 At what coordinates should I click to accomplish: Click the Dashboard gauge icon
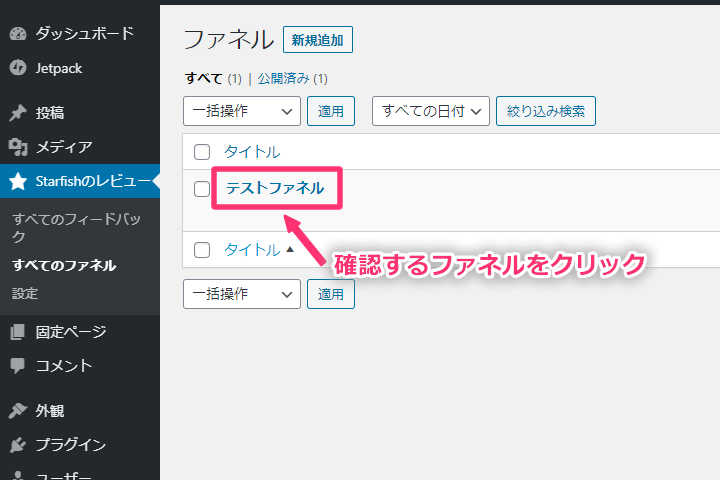pos(18,34)
